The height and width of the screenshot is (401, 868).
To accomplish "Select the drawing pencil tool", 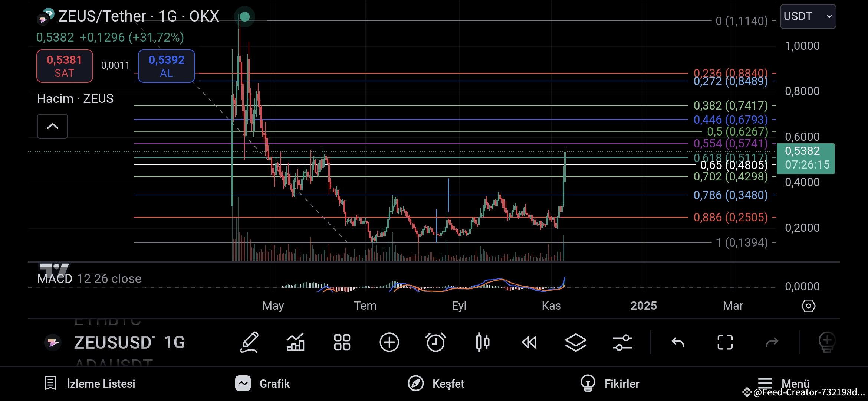I will point(249,342).
